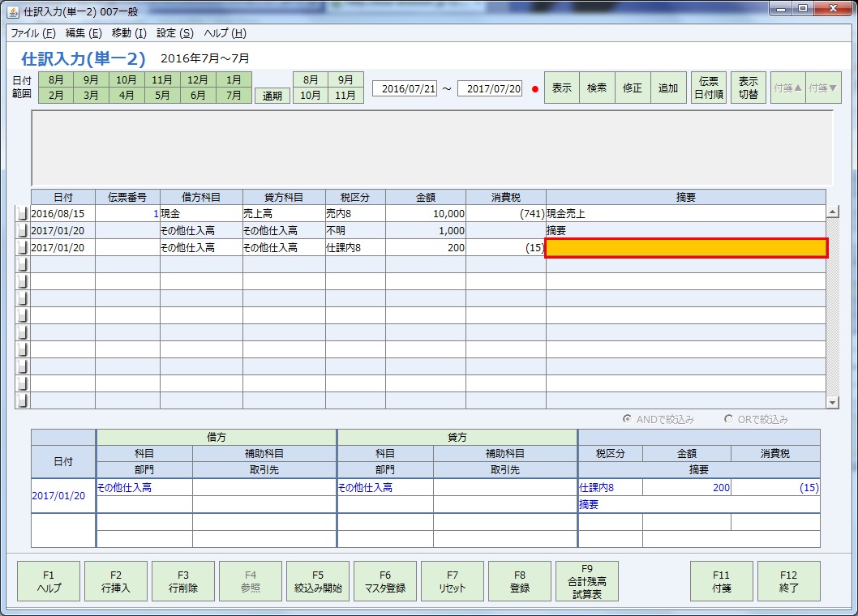Open the 設定 menu
The height and width of the screenshot is (616, 858).
pos(173,33)
